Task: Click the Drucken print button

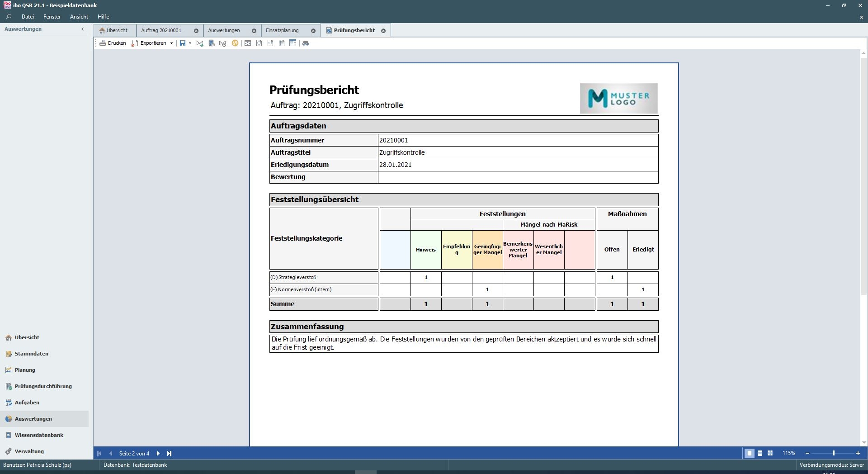Action: (113, 43)
